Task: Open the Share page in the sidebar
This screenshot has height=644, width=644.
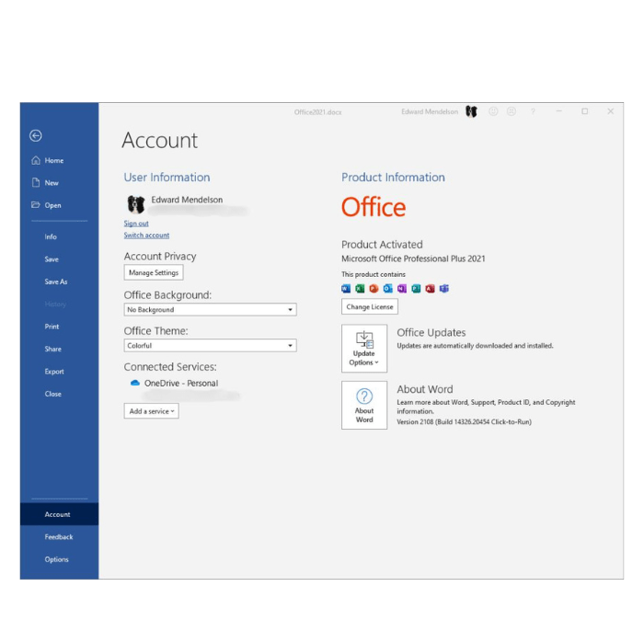Action: [53, 349]
